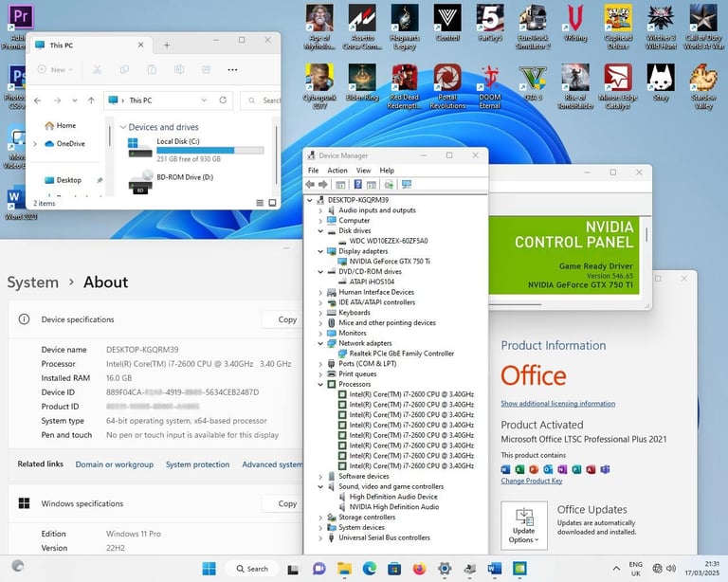This screenshot has width=728, height=582.
Task: Click Change Product Key link
Action: [x=532, y=481]
